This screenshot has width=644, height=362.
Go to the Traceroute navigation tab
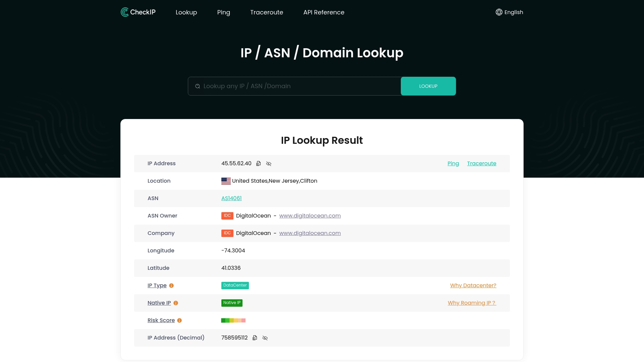pyautogui.click(x=267, y=12)
